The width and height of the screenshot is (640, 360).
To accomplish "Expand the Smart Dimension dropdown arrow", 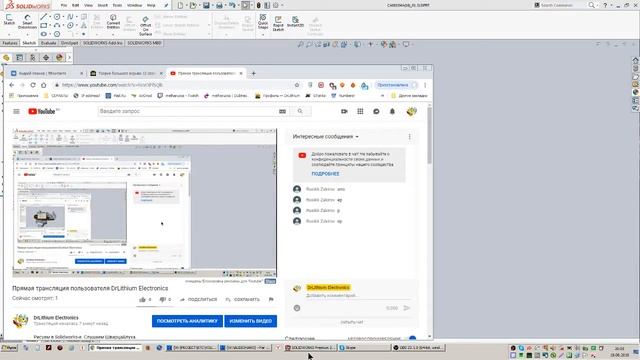I will (x=27, y=34).
